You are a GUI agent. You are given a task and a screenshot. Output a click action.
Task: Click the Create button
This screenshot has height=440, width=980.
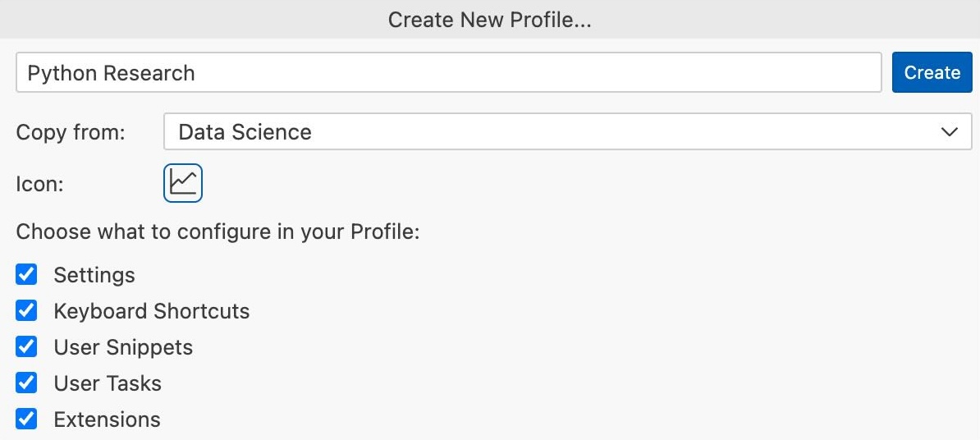[932, 72]
